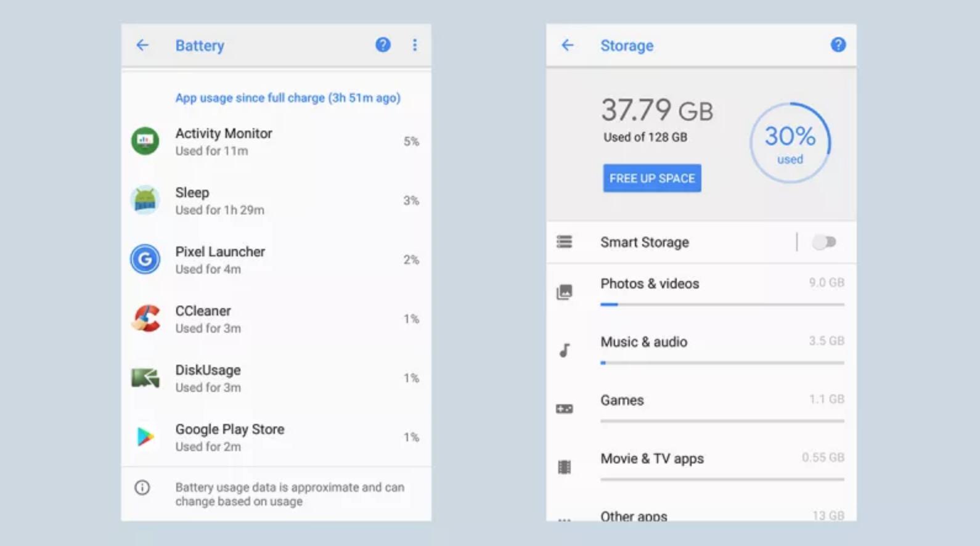The width and height of the screenshot is (980, 546).
Task: Open help on the Battery screen
Action: coord(383,44)
